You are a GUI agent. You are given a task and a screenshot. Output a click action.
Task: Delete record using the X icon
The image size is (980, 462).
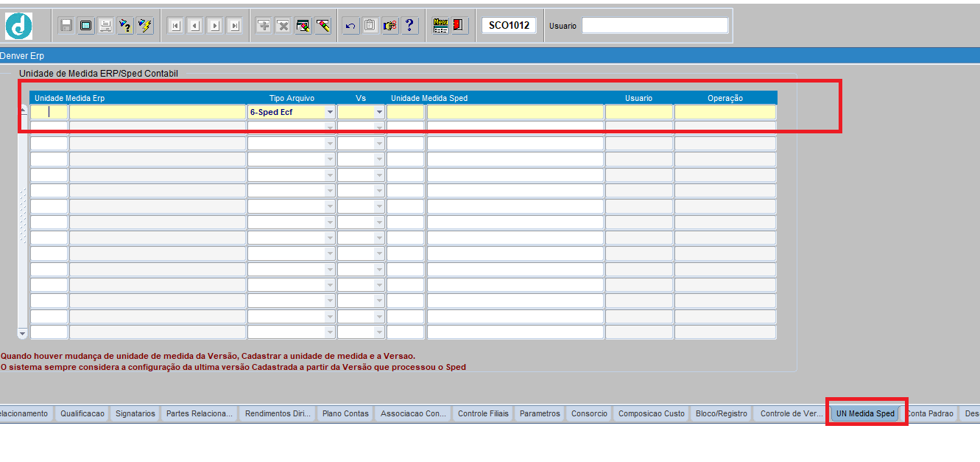pyautogui.click(x=283, y=26)
